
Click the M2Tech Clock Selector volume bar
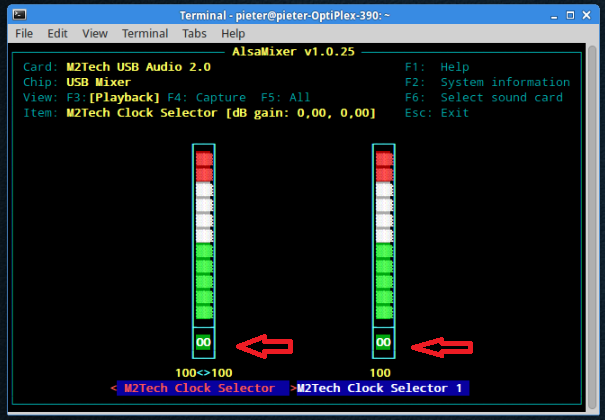tap(204, 235)
